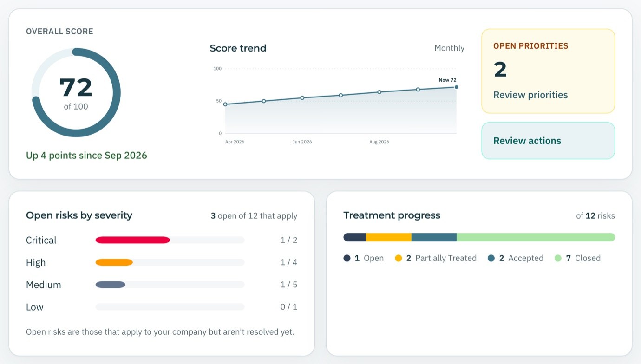Click the orange High severity bar
Screen dimensions: 641x364
(x=114, y=262)
